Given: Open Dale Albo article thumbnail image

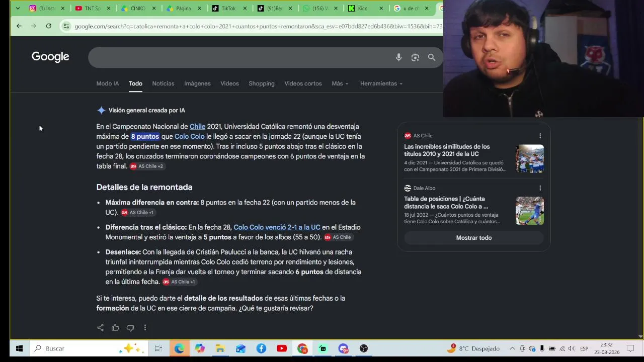Looking at the screenshot, I should [x=530, y=211].
